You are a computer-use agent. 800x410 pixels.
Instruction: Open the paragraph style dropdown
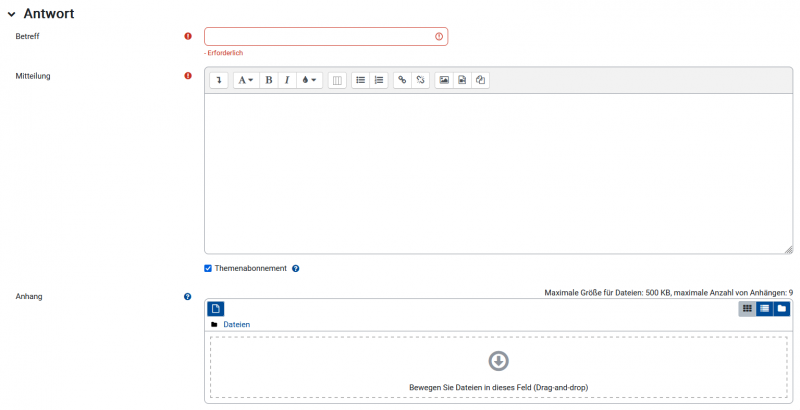(x=245, y=80)
